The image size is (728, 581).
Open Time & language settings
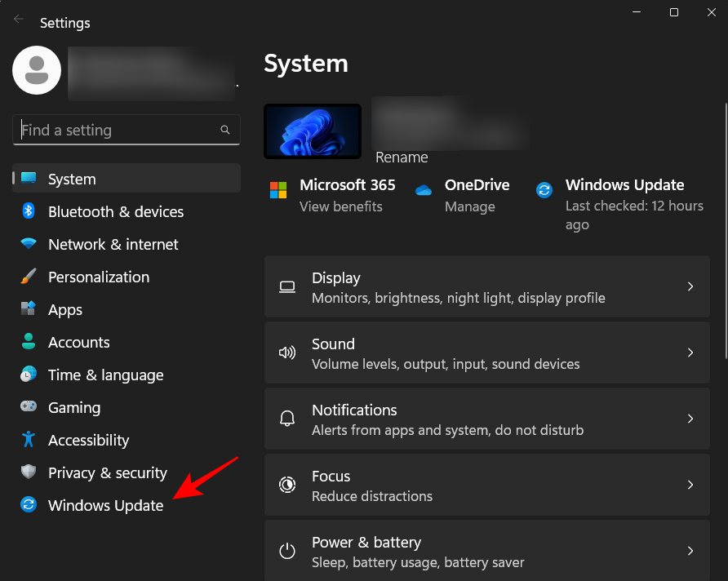tap(127, 374)
